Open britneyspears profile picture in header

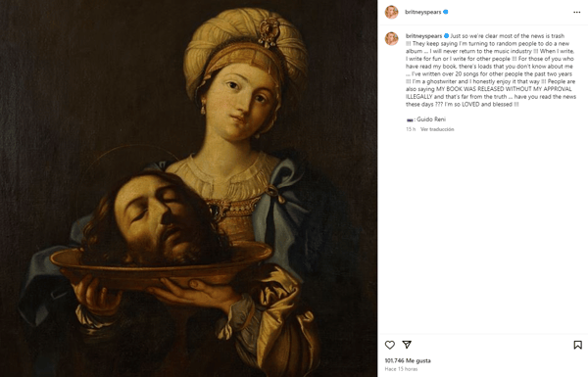391,12
